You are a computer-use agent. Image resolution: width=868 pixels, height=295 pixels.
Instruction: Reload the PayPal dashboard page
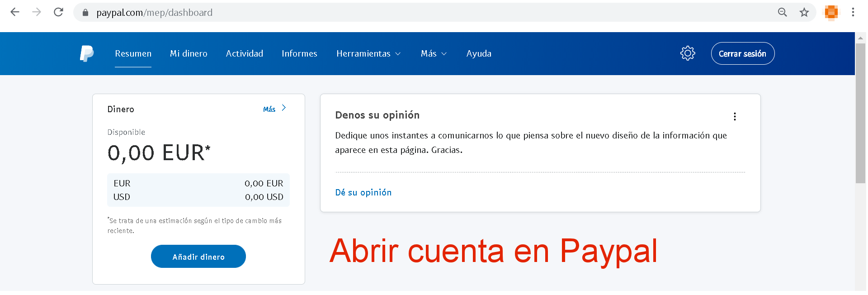58,12
